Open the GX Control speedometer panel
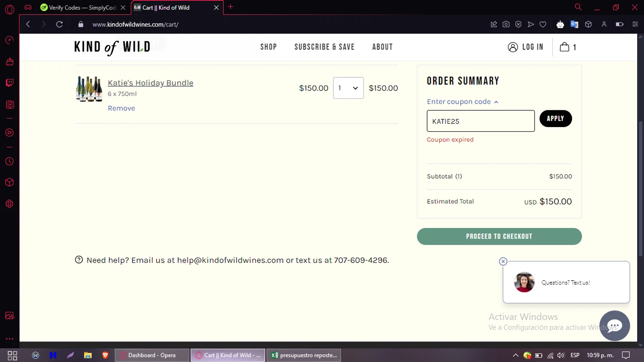644x362 pixels. [x=9, y=40]
